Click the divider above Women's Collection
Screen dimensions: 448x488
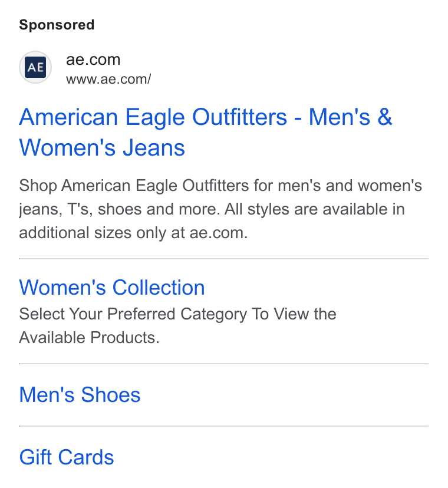click(x=224, y=259)
